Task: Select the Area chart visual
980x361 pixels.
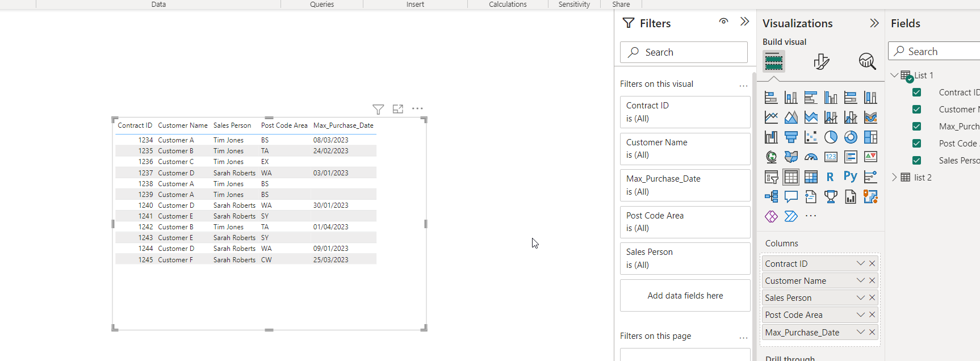Action: click(791, 117)
